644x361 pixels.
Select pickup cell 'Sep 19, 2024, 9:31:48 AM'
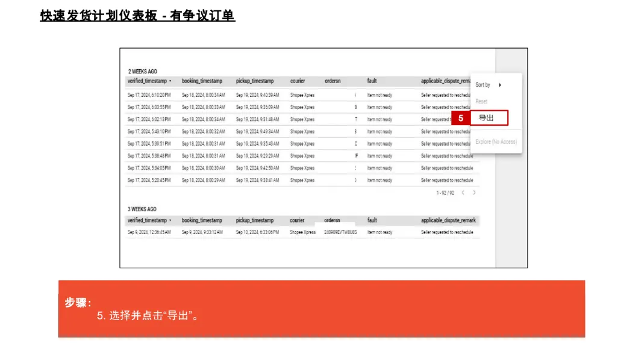(257, 120)
